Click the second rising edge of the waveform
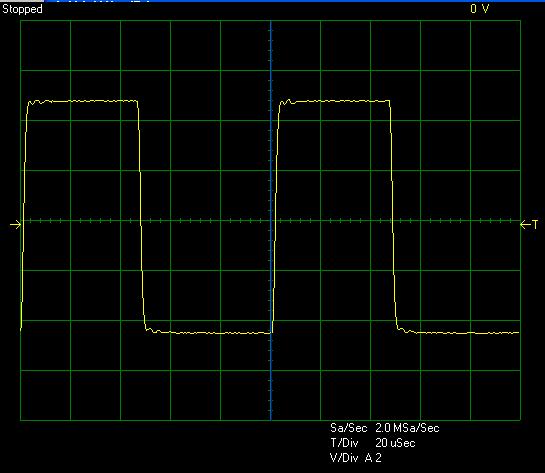 275,215
